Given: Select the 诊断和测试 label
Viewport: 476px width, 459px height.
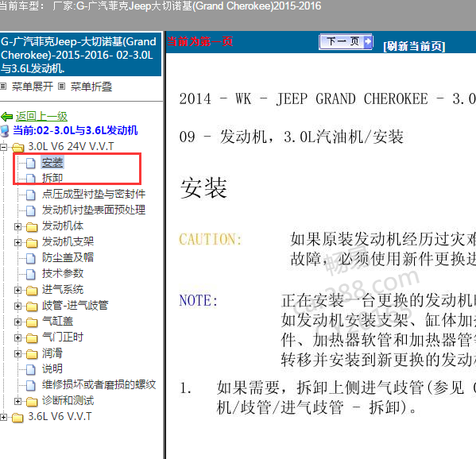Looking at the screenshot, I should 68,401.
